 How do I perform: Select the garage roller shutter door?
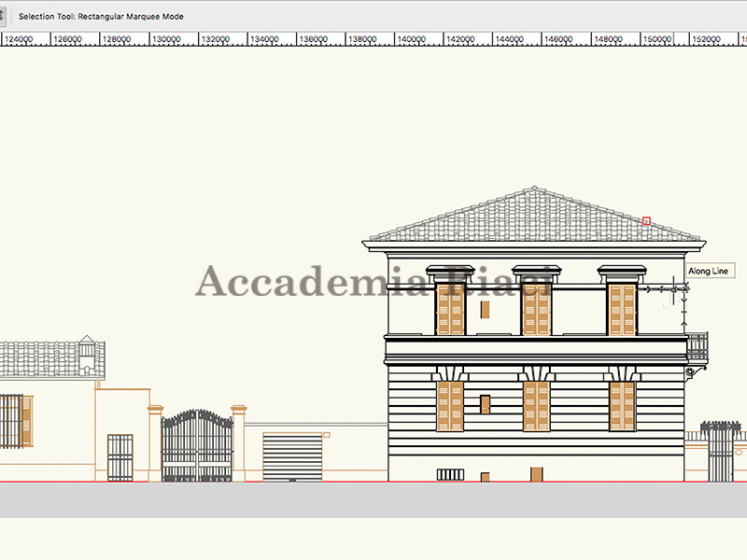tap(292, 456)
